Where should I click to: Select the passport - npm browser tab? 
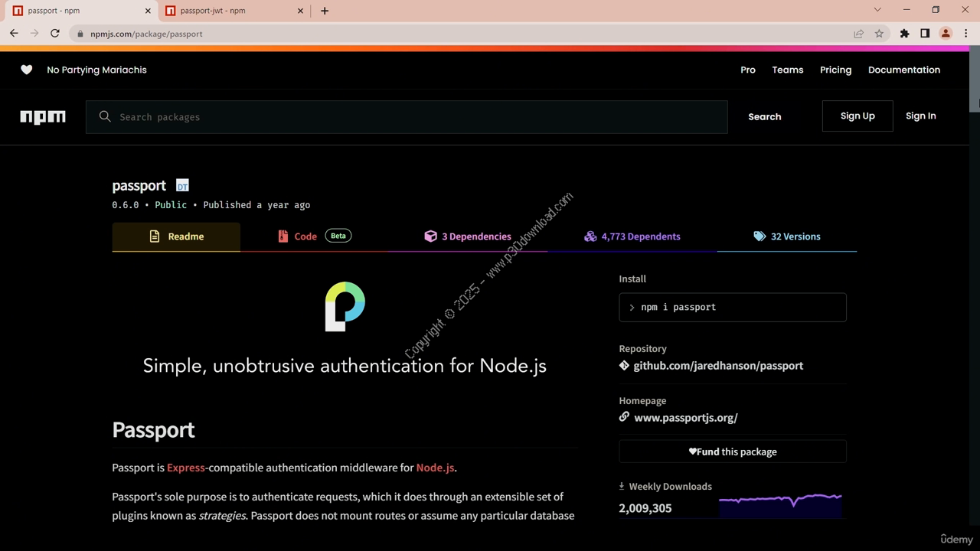pos(80,11)
